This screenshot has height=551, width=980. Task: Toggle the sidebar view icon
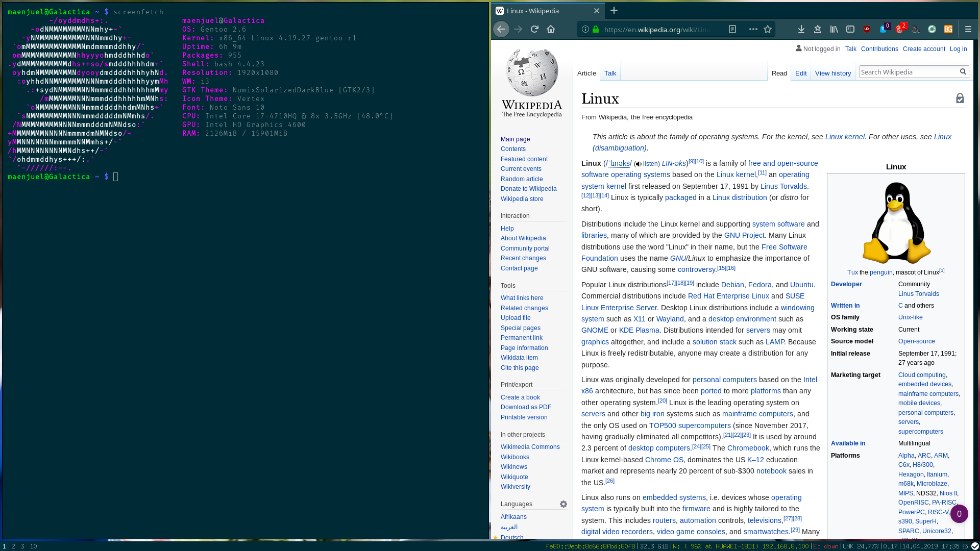(x=850, y=29)
